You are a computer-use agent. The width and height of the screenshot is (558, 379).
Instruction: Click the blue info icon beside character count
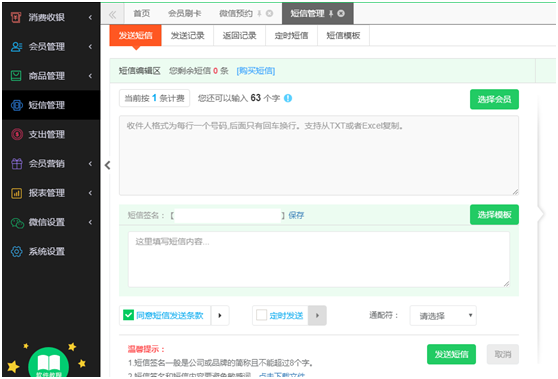click(288, 98)
